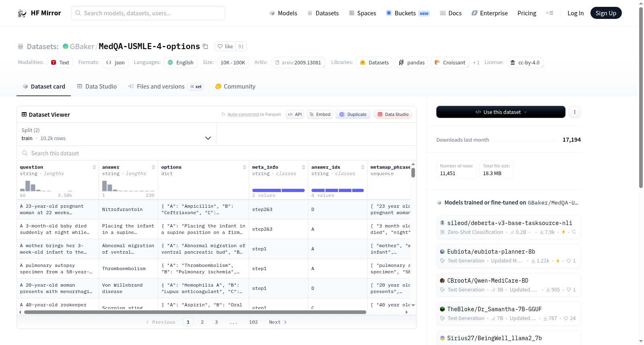
Task: Click the pandas library tag
Action: (412, 62)
